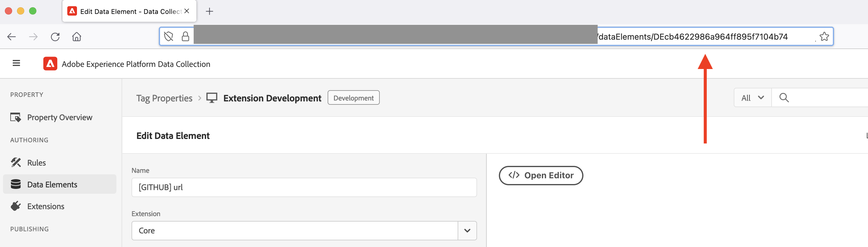Viewport: 868px width, 247px height.
Task: Open a new browser tab
Action: [209, 12]
